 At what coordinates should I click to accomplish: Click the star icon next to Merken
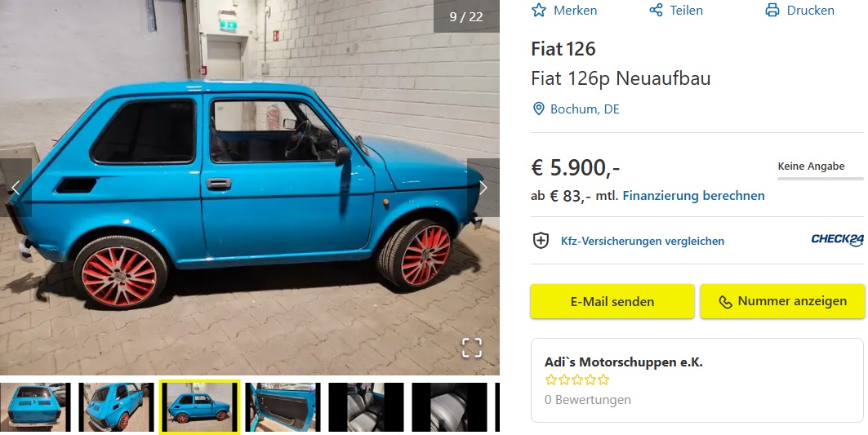(539, 10)
